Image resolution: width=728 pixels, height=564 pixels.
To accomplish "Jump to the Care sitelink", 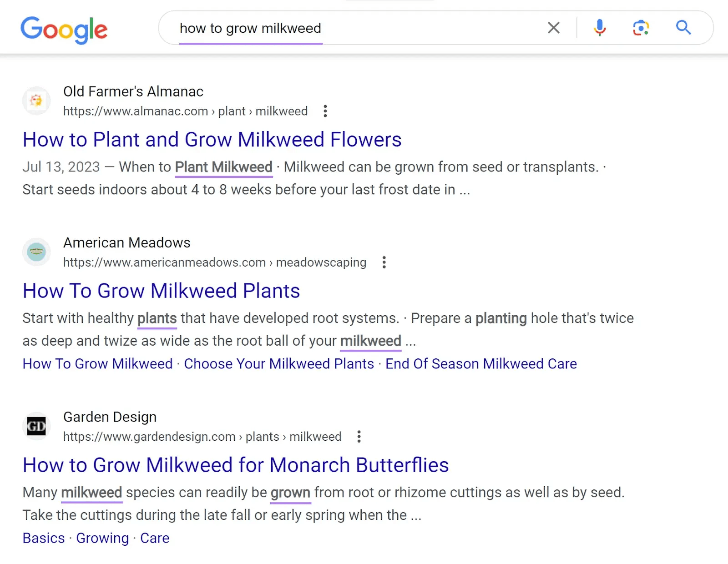I will click(x=155, y=538).
